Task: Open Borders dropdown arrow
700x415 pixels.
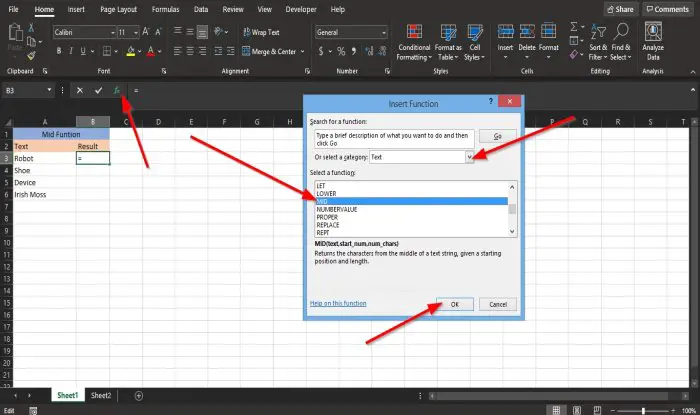Action: [116, 52]
